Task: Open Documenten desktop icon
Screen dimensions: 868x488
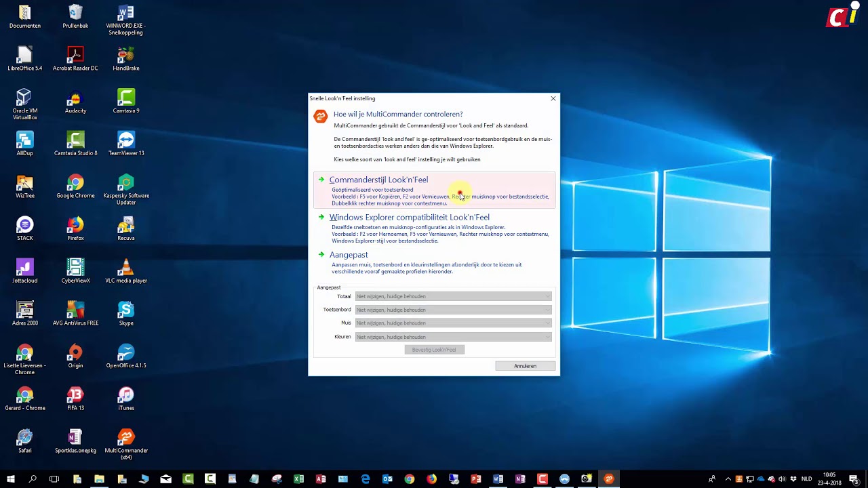Action: [25, 17]
